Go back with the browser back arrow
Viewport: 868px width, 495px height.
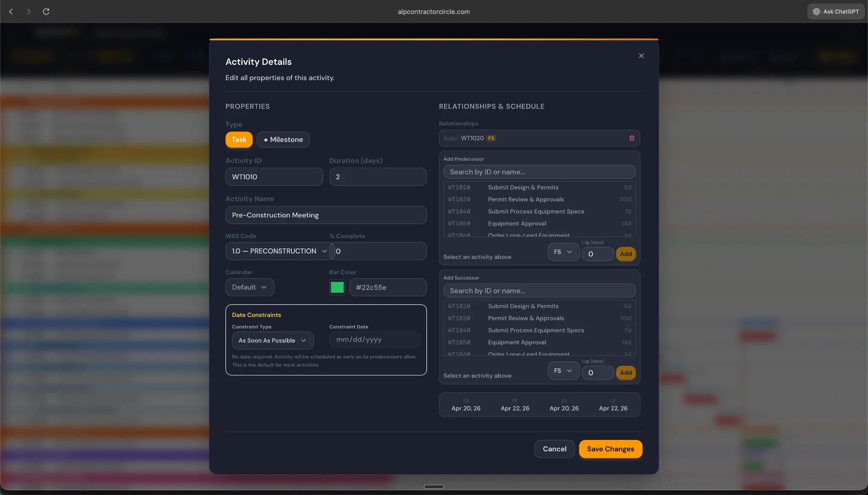(x=11, y=11)
